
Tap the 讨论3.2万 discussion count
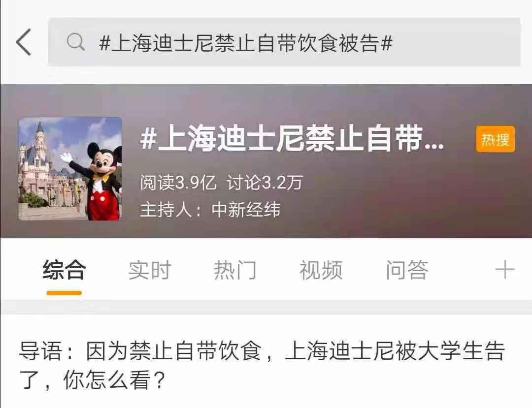click(265, 183)
